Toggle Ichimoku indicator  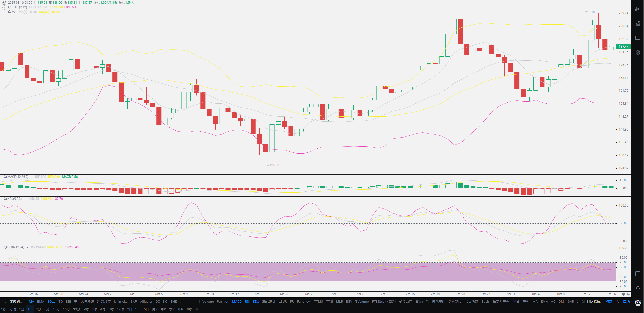121,302
